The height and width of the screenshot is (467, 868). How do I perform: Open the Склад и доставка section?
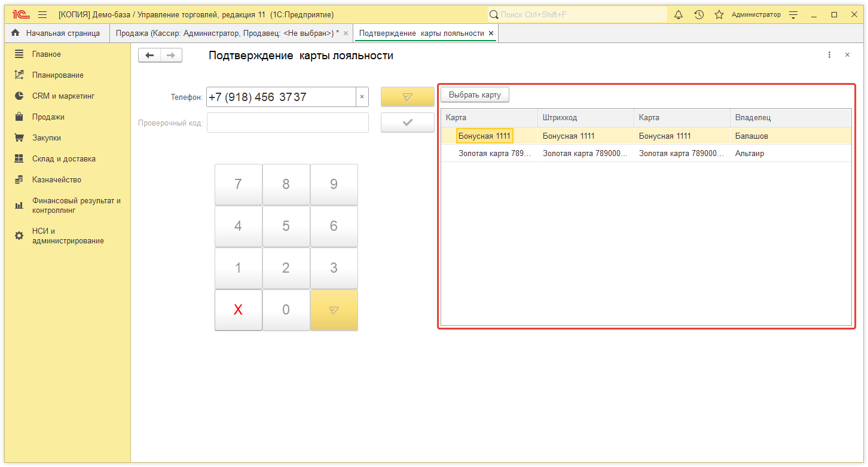pyautogui.click(x=63, y=158)
